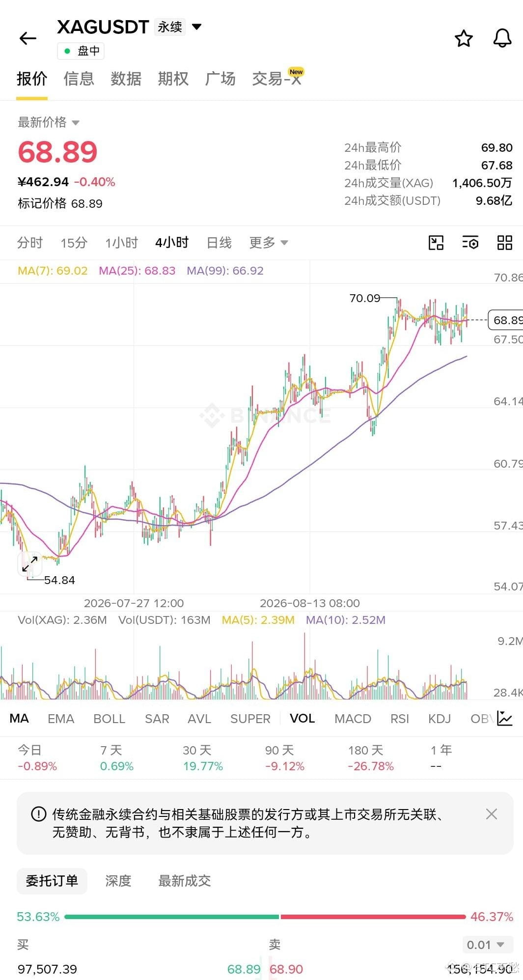Viewport: 523px width, 980px height.
Task: Toggle the EMA indicator
Action: click(x=61, y=719)
